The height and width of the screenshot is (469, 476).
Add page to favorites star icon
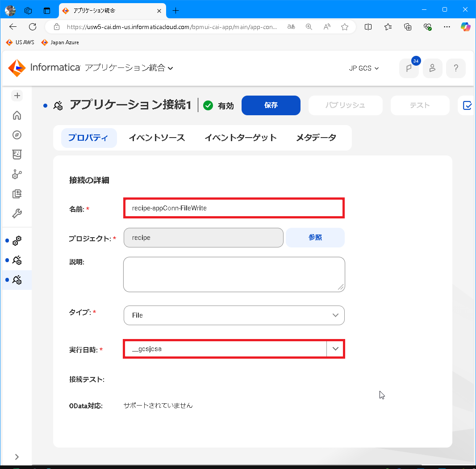tap(345, 27)
